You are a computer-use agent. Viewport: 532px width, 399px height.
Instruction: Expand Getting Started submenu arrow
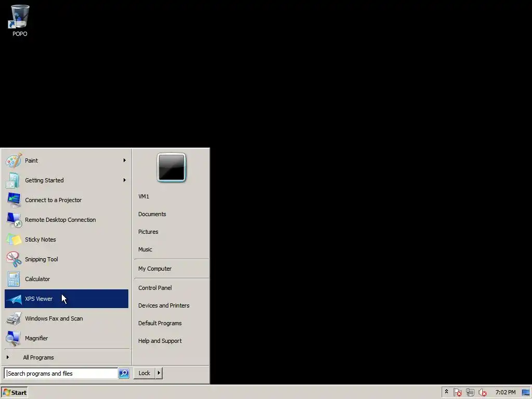coord(125,180)
